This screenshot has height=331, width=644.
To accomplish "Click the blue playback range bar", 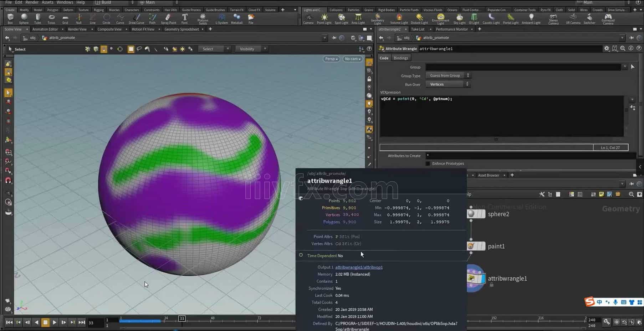I will point(140,321).
